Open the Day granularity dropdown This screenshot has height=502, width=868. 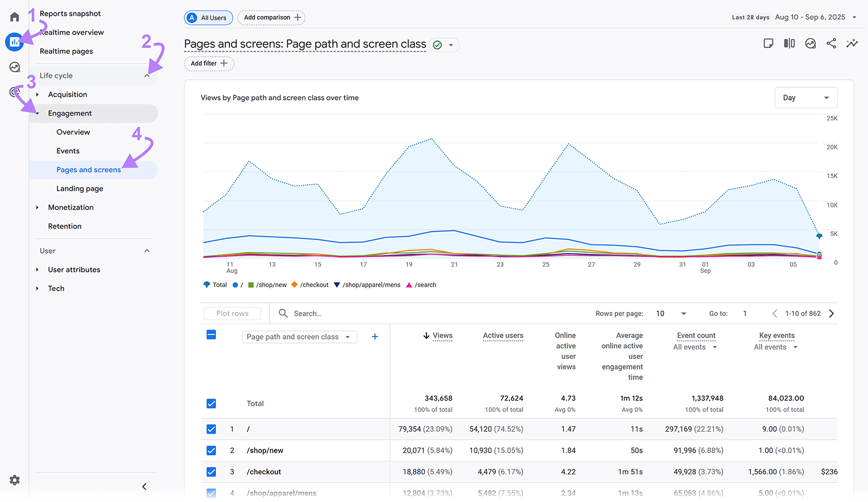(806, 98)
